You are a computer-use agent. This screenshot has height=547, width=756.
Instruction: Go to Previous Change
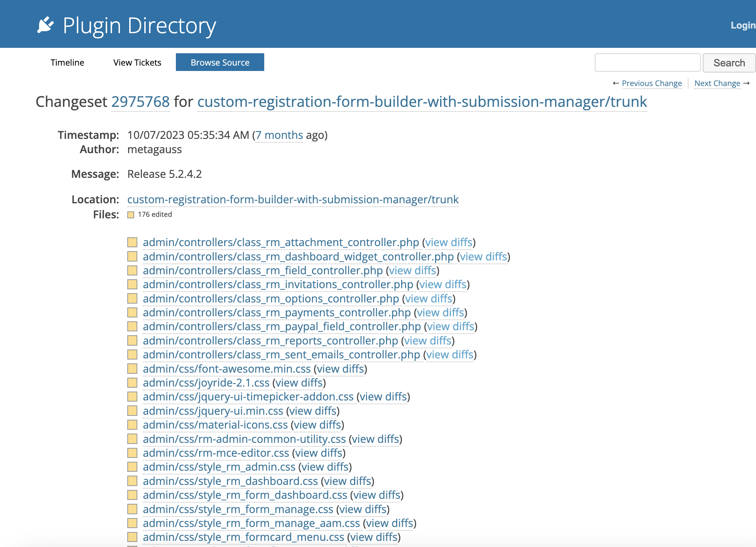652,83
